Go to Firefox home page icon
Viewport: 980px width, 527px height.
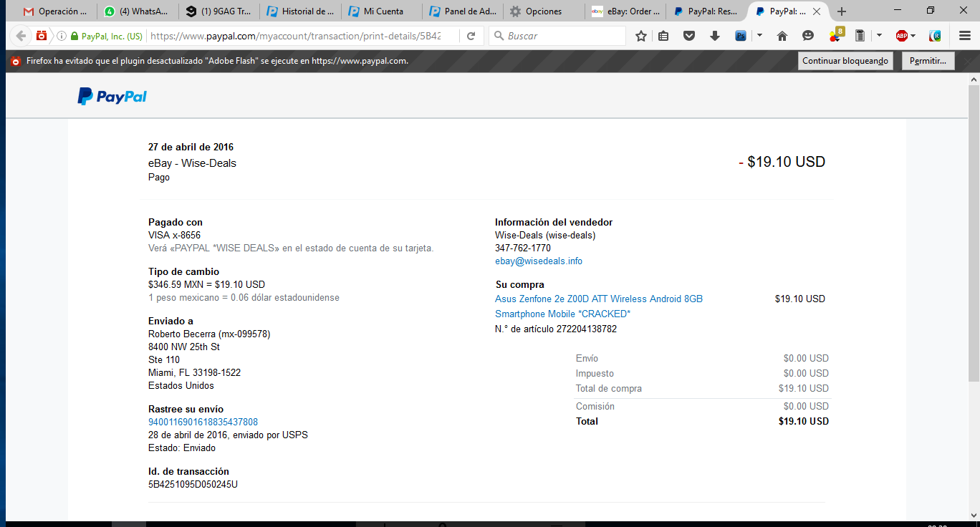point(782,36)
